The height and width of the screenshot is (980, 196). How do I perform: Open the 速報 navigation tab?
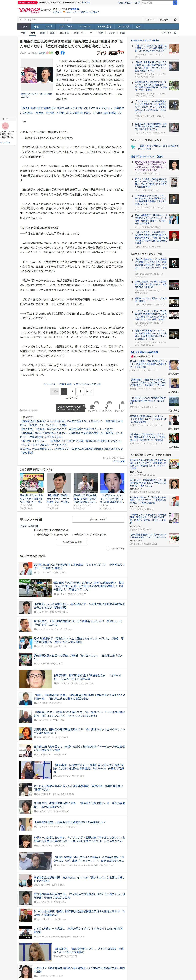pyautogui.click(x=36, y=27)
